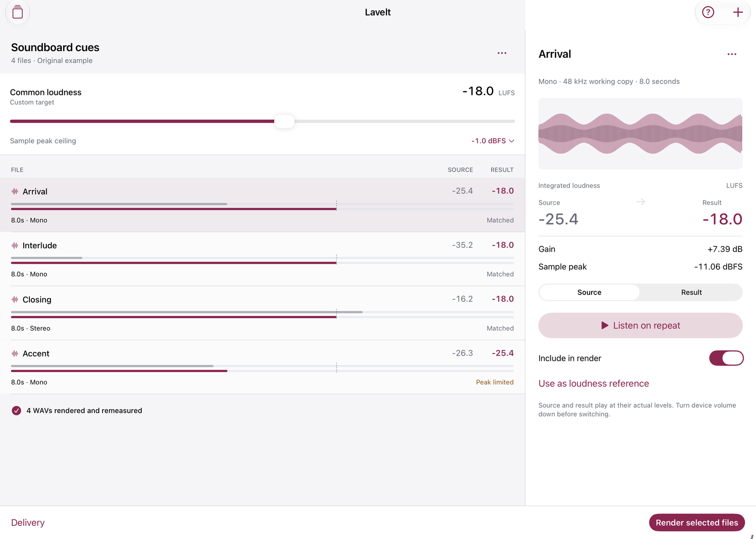Image resolution: width=756 pixels, height=539 pixels.
Task: Click the waveform icon beside Closing
Action: (x=15, y=299)
